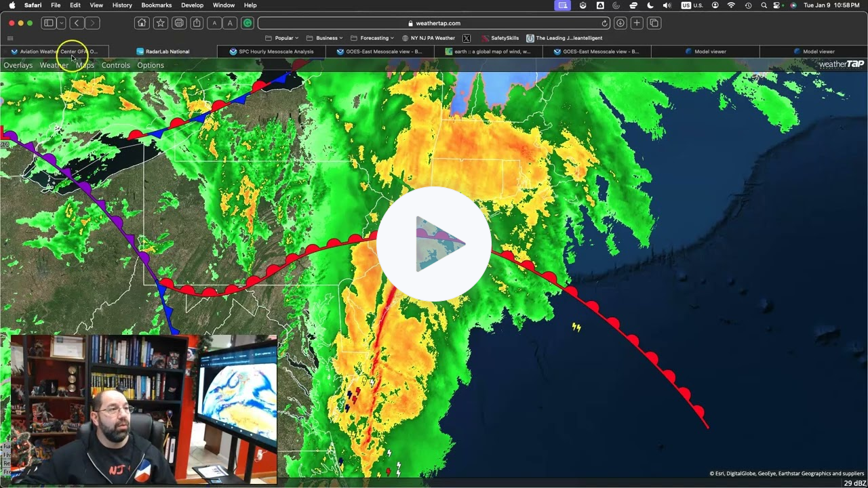Click the Home button in Safari toolbar
The image size is (868, 488).
(x=142, y=22)
